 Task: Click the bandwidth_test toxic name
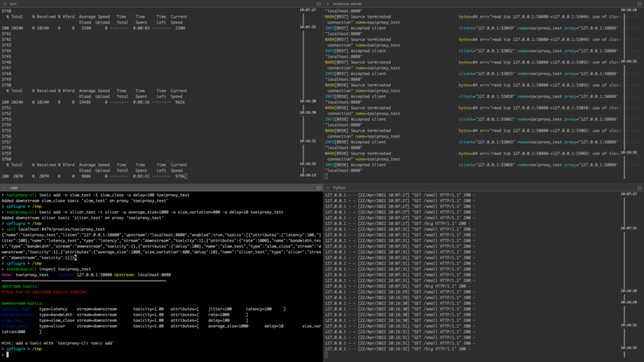pyautogui.click(x=18, y=315)
